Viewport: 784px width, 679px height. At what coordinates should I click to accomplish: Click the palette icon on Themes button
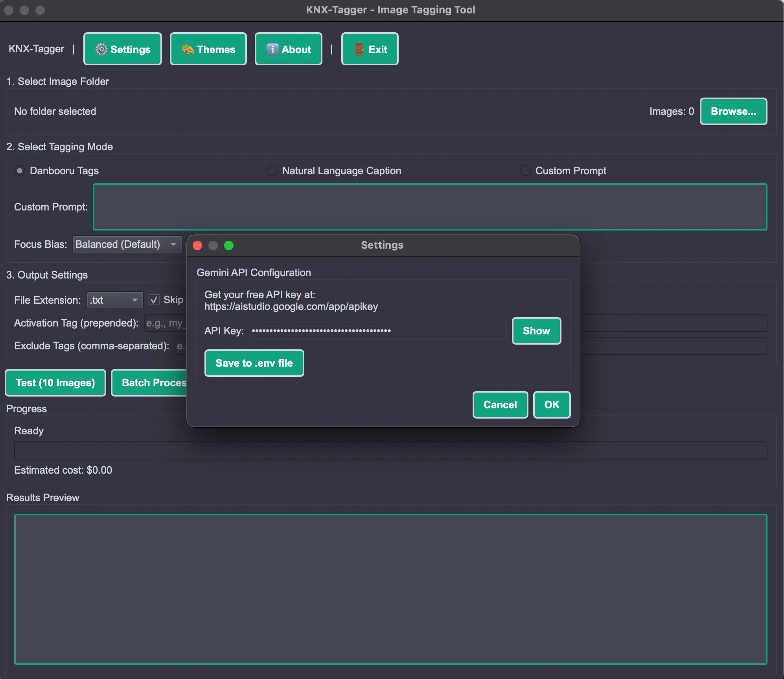pos(188,49)
